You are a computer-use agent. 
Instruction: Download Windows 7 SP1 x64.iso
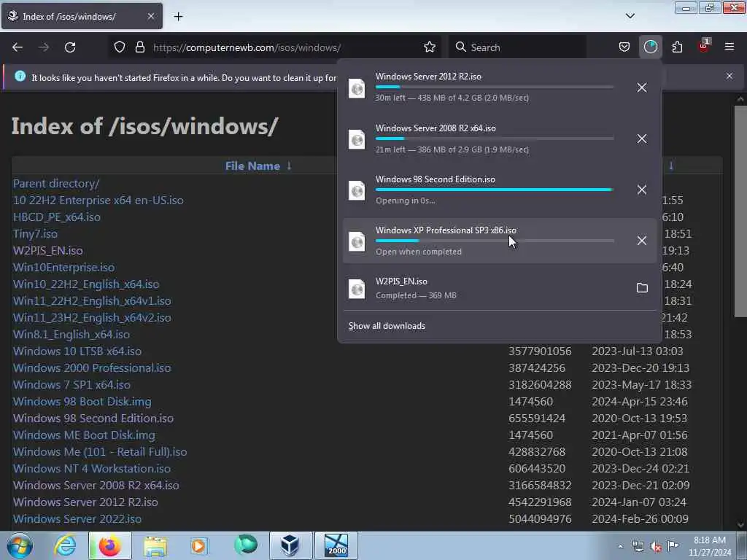[x=71, y=384]
